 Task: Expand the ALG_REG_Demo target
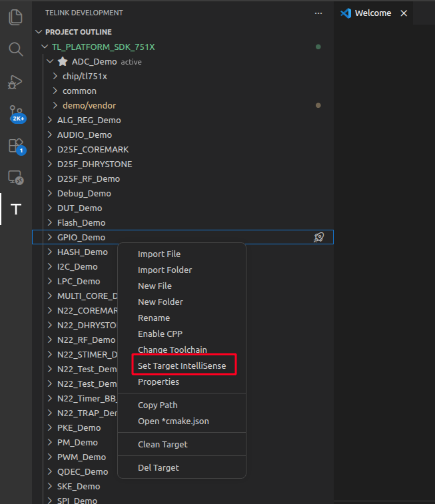click(x=50, y=121)
